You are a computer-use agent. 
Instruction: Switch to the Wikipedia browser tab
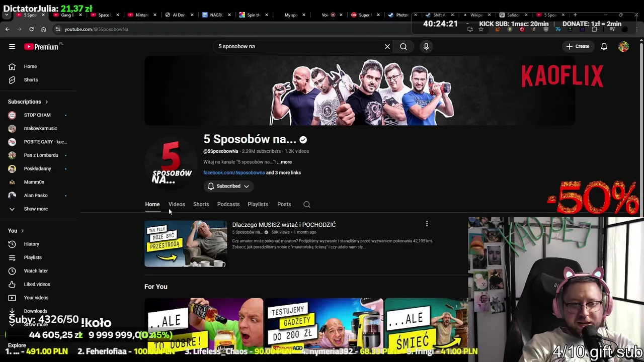[x=476, y=15]
